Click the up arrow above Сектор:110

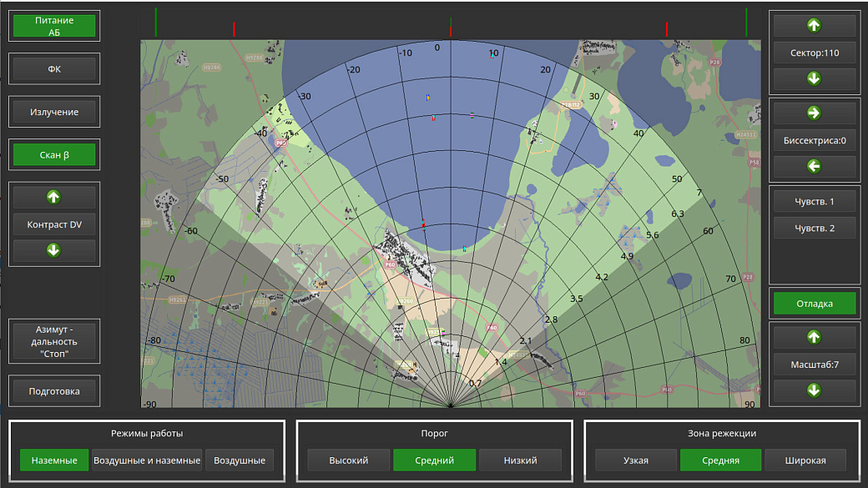pyautogui.click(x=814, y=25)
